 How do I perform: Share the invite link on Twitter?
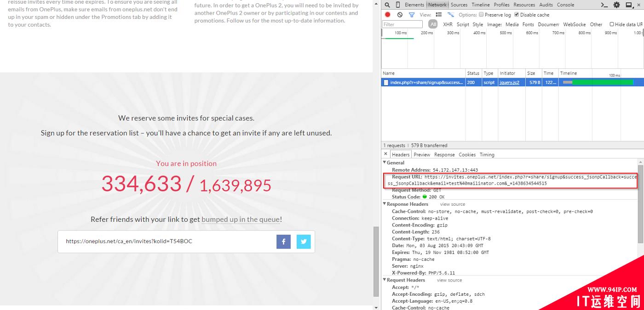click(x=304, y=242)
